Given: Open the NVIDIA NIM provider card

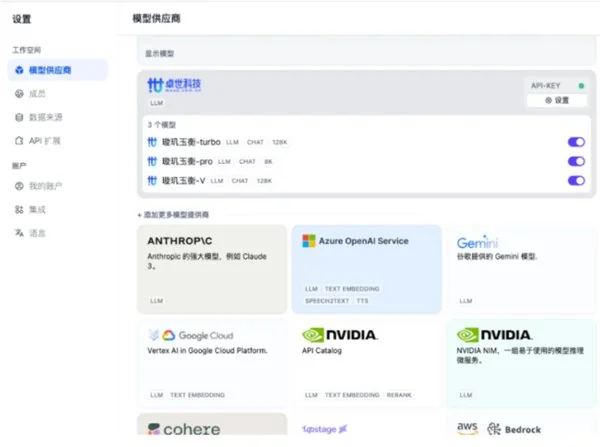Looking at the screenshot, I should point(521,364).
